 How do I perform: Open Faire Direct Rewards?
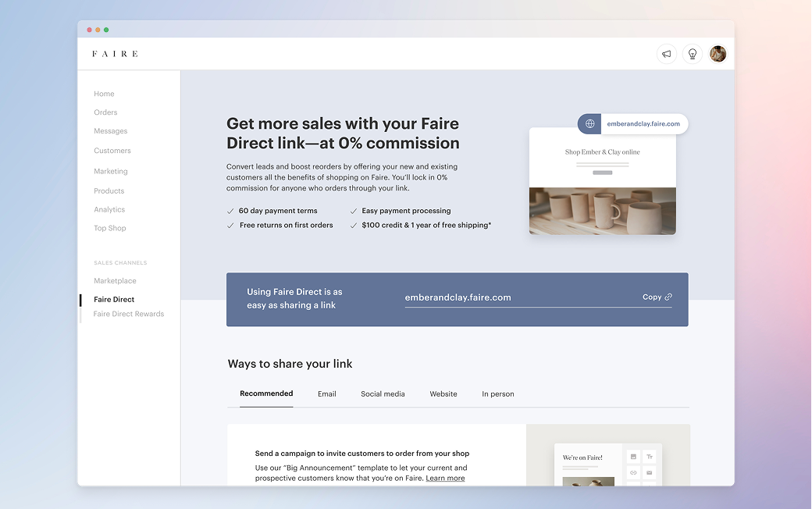click(x=128, y=314)
